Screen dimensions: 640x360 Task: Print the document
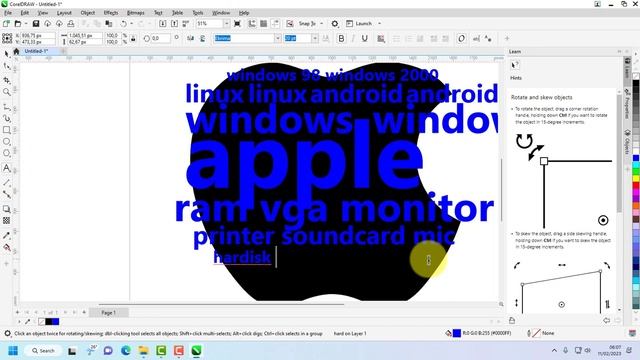tap(71, 24)
